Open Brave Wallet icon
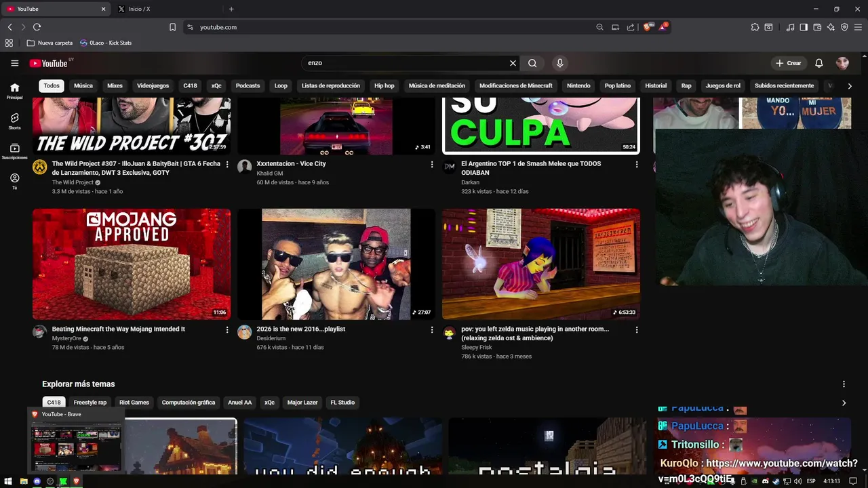868x488 pixels. tap(817, 27)
